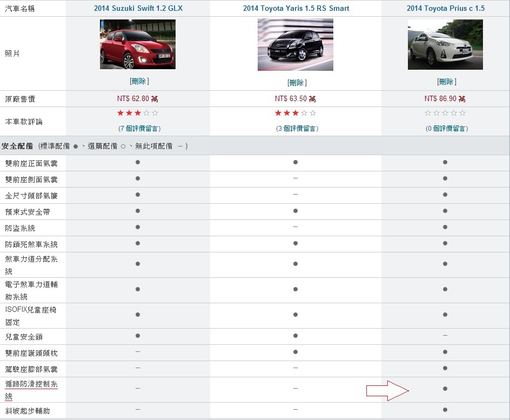Click Yaris dot for 預束式安全帶
This screenshot has height=420, width=510.
[x=296, y=211]
